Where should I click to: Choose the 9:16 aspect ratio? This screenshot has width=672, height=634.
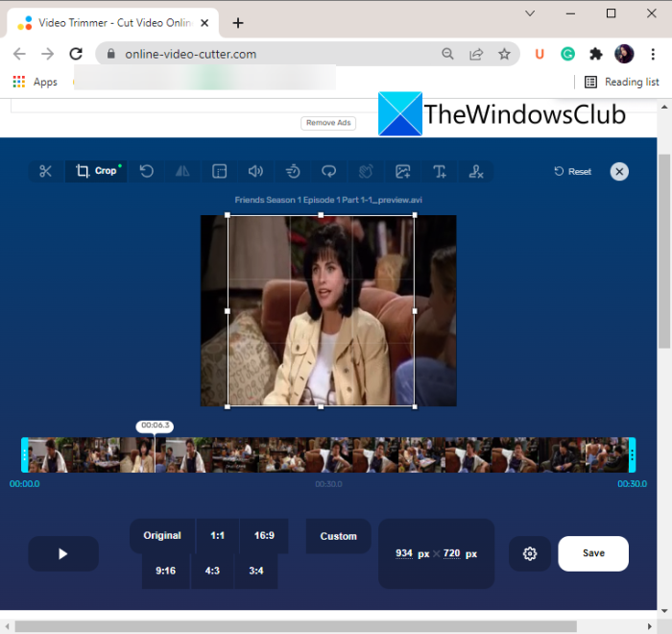coord(166,571)
